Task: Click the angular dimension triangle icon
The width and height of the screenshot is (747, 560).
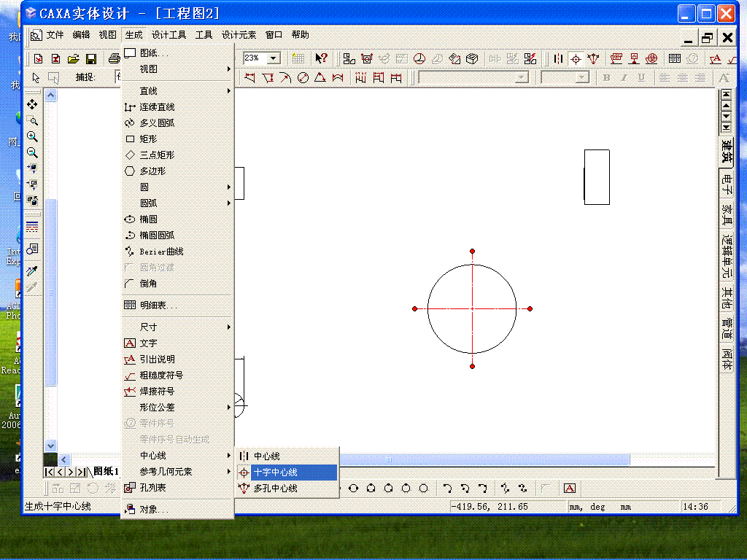Action: coord(320,77)
